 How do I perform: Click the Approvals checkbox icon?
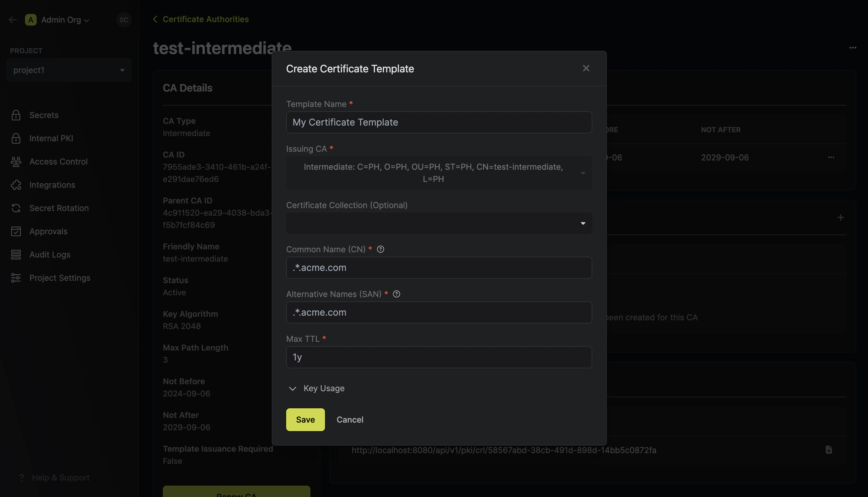16,231
